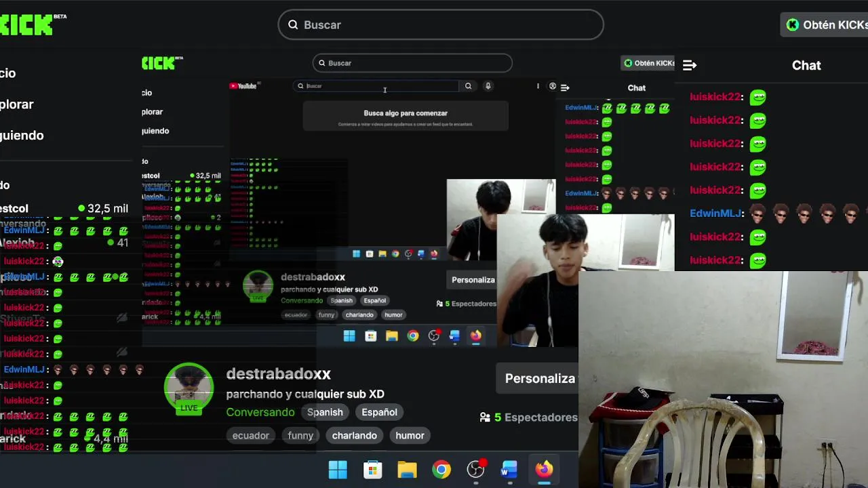Click the largest Buscar search field
This screenshot has height=488, width=868.
pyautogui.click(x=441, y=25)
